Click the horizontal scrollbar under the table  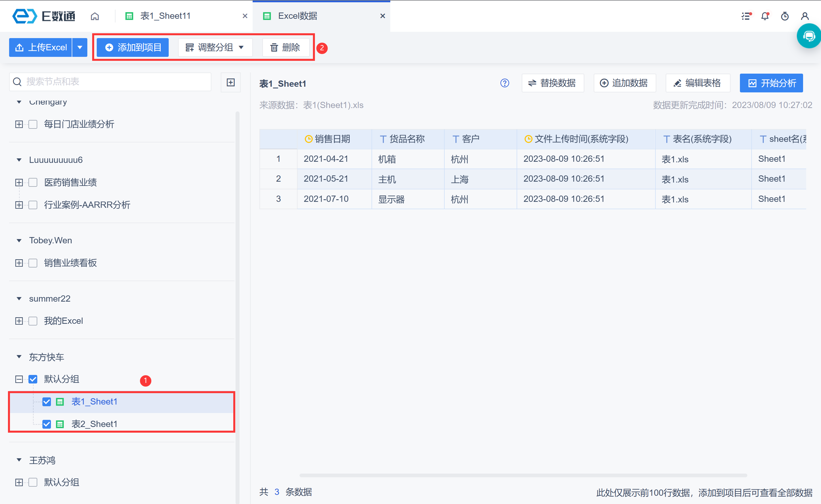coord(523,475)
